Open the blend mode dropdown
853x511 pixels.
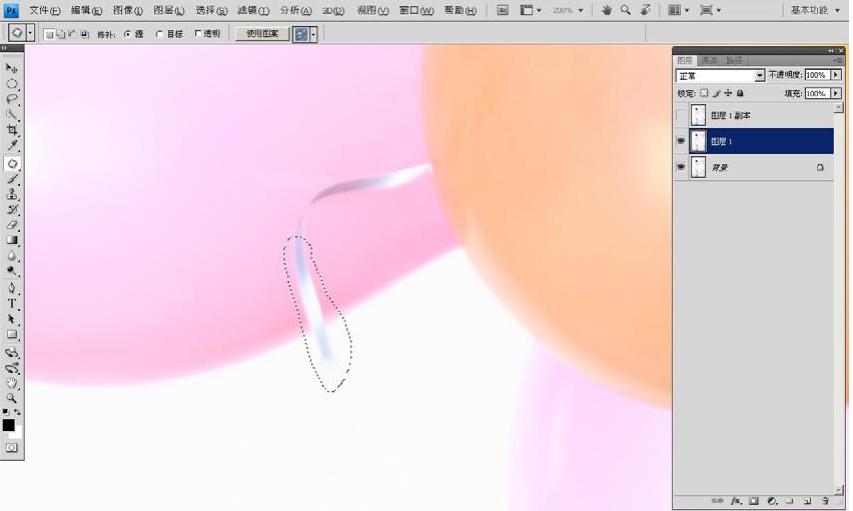point(759,76)
